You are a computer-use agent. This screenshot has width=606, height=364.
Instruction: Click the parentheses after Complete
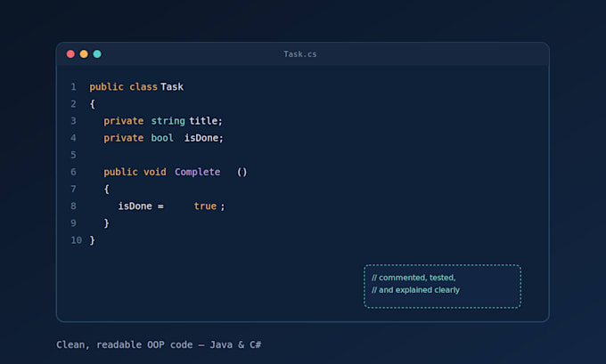click(x=242, y=172)
